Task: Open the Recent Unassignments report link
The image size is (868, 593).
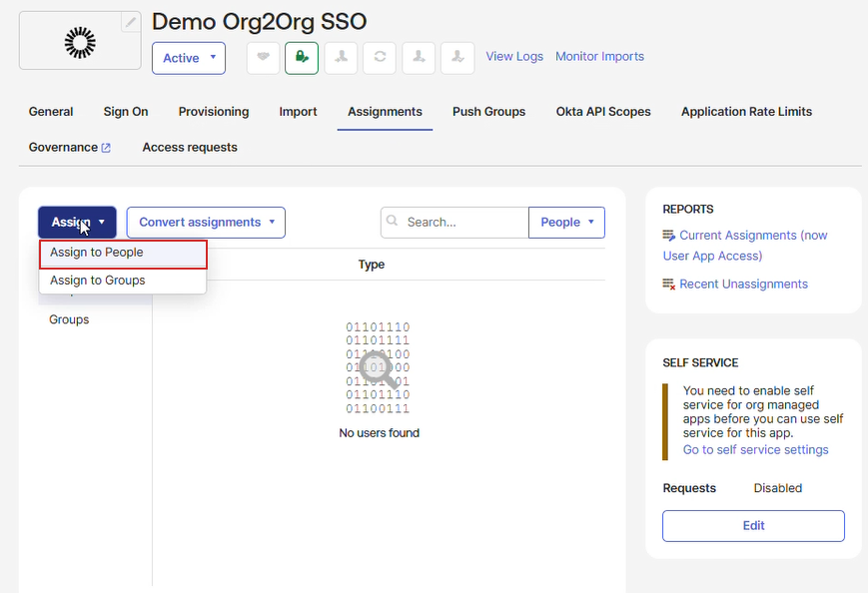Action: (743, 285)
